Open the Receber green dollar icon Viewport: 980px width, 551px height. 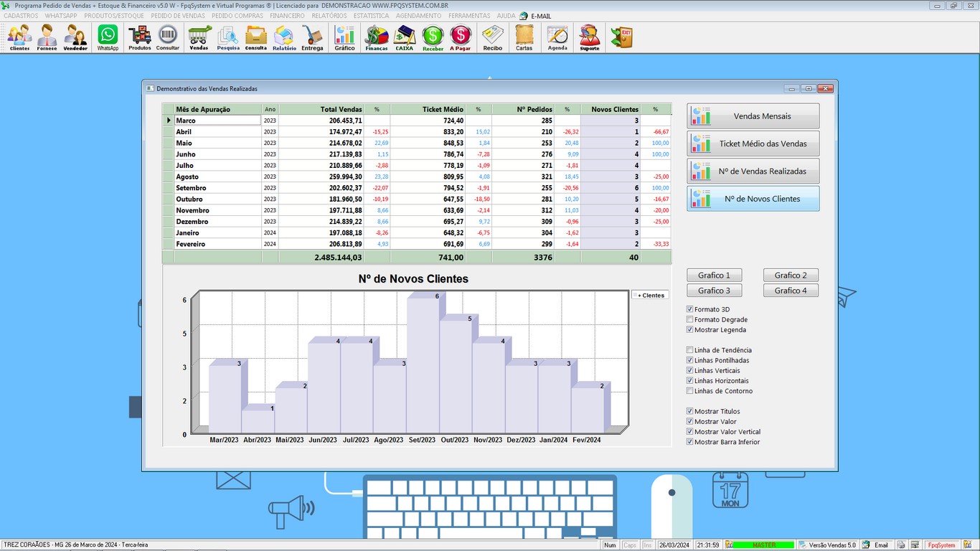[433, 38]
